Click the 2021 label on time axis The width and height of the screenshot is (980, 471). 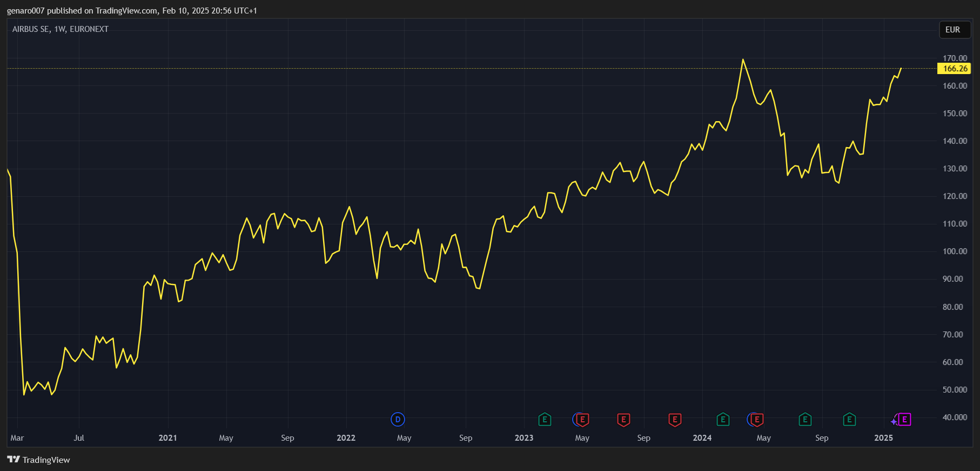point(167,438)
